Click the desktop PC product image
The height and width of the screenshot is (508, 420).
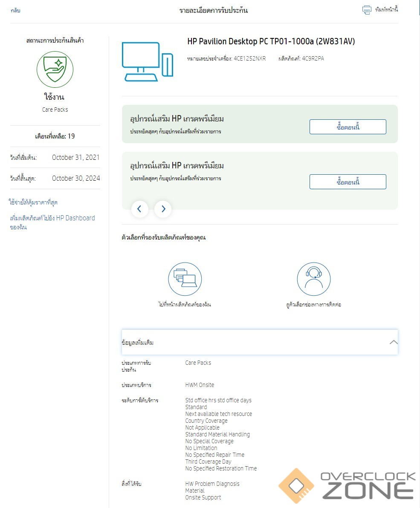(148, 61)
